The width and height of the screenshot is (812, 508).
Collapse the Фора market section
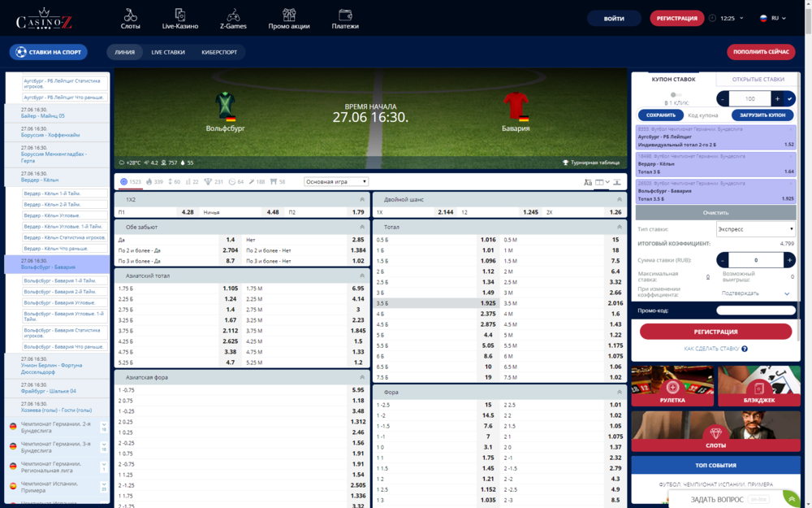click(x=619, y=393)
